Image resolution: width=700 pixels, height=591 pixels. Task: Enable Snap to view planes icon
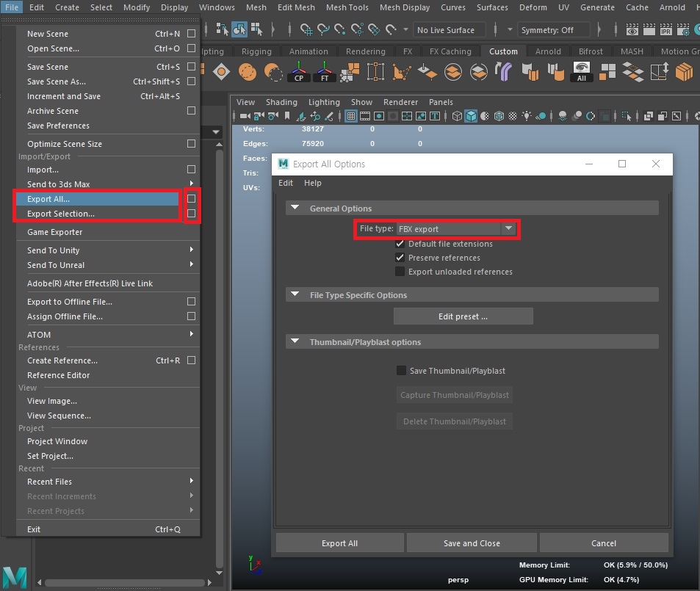tap(374, 29)
